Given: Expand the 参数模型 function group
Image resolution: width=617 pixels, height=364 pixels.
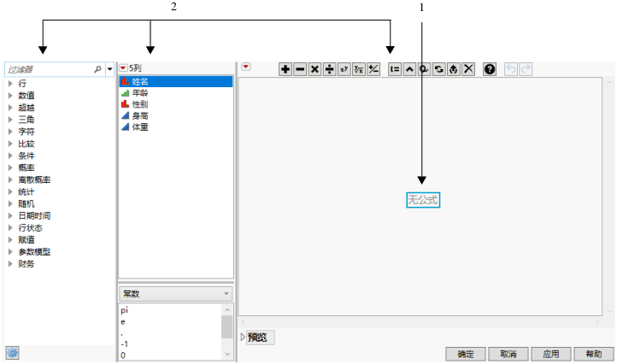Looking at the screenshot, I should click(10, 251).
